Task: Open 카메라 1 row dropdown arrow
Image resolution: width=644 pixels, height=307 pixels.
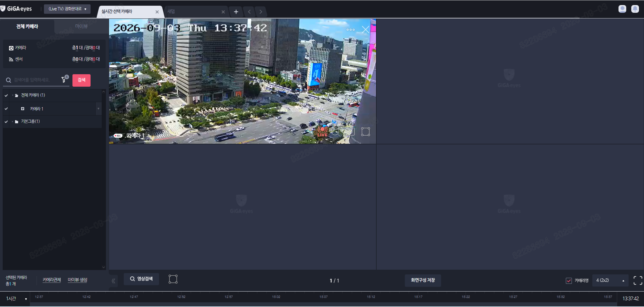Action: 98,109
